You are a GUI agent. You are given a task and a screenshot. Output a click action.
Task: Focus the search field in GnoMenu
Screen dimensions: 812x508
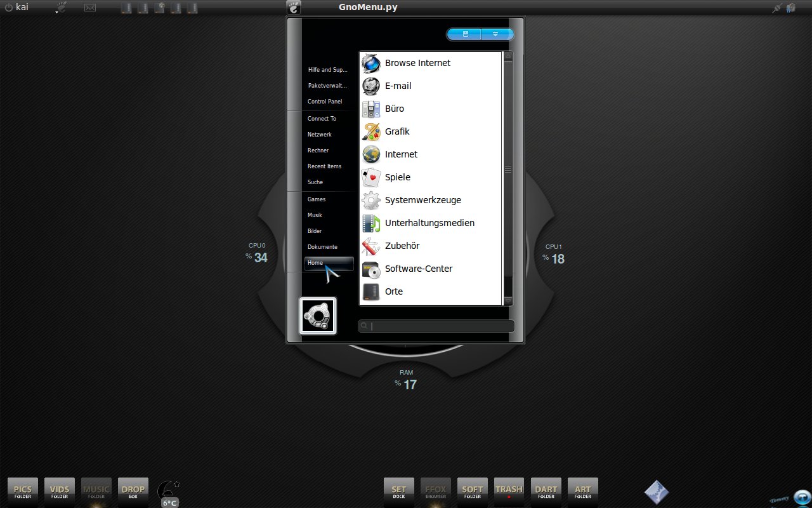[x=436, y=326]
